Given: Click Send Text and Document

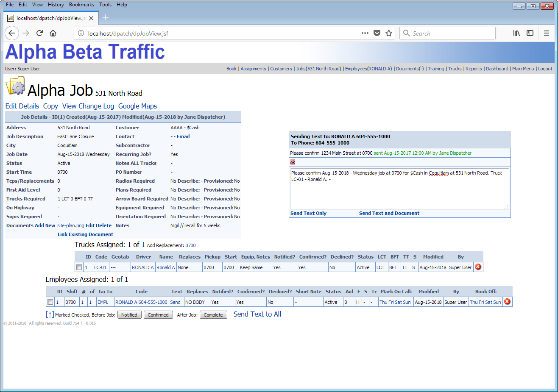Looking at the screenshot, I should [389, 213].
